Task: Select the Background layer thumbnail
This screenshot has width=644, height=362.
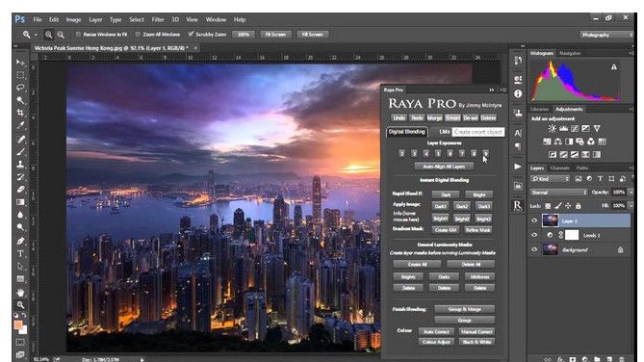Action: point(550,249)
